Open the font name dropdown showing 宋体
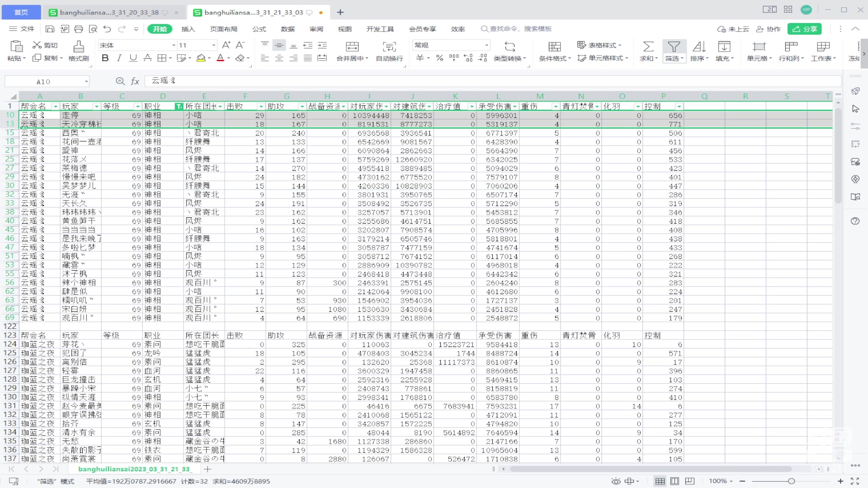Viewport: 868px width, 488px height. tap(174, 45)
